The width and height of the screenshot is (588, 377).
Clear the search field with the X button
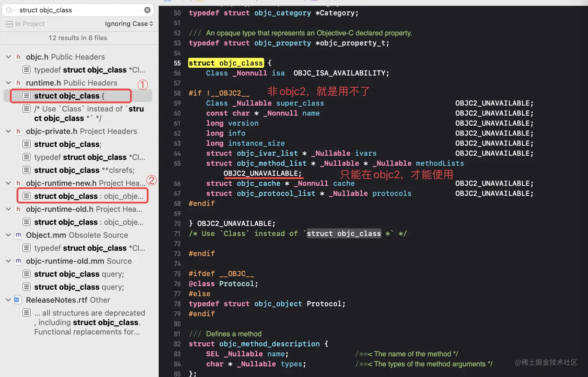[147, 10]
